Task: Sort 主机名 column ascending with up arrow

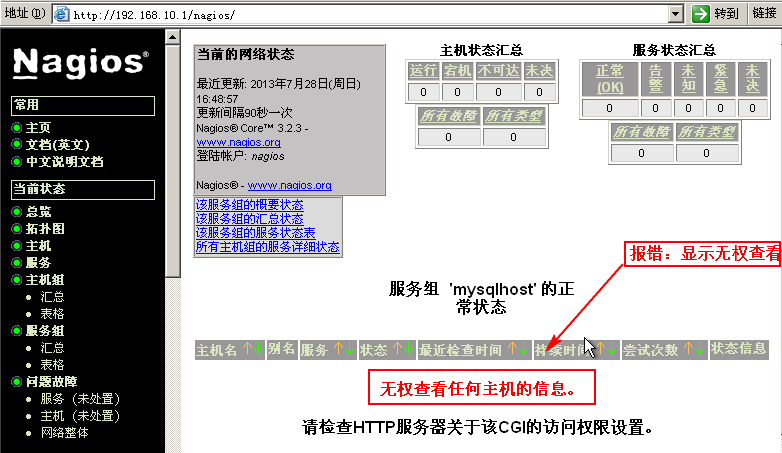Action: (247, 348)
